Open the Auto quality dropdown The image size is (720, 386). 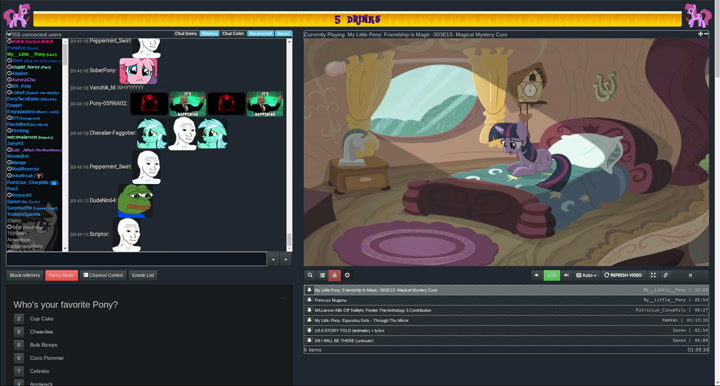click(586, 275)
